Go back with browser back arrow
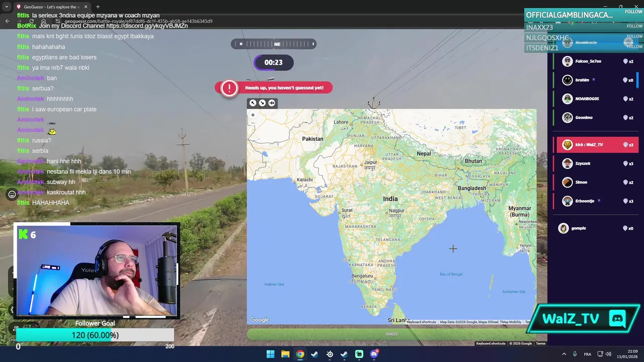 pos(7,21)
